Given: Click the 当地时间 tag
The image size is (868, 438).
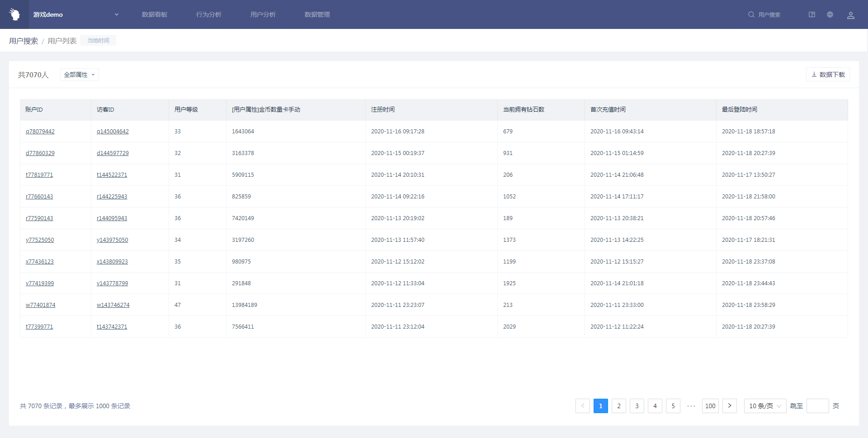Looking at the screenshot, I should [x=98, y=41].
